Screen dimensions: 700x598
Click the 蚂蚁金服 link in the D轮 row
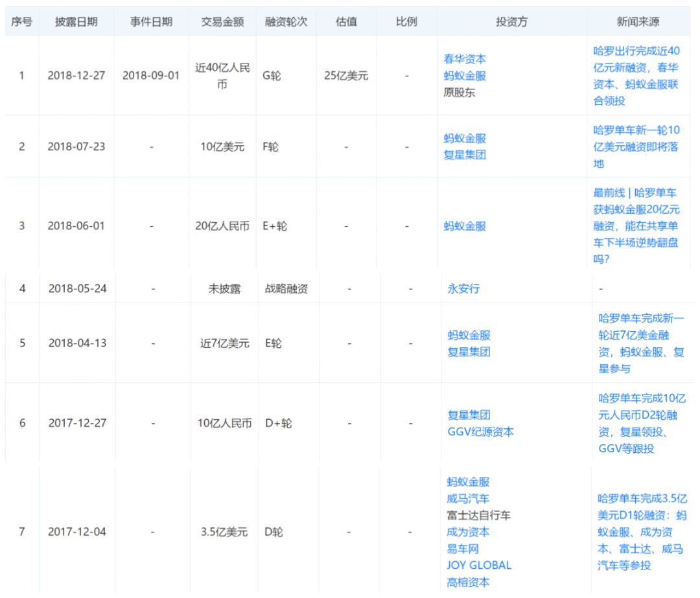click(468, 482)
